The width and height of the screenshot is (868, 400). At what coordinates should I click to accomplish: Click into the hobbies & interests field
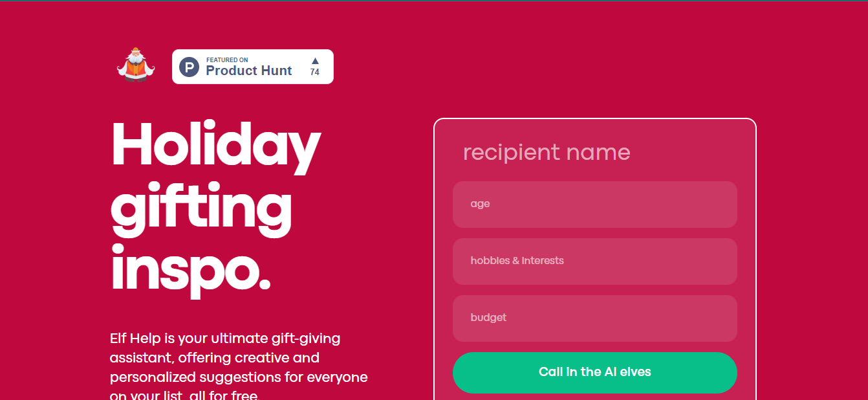595,261
